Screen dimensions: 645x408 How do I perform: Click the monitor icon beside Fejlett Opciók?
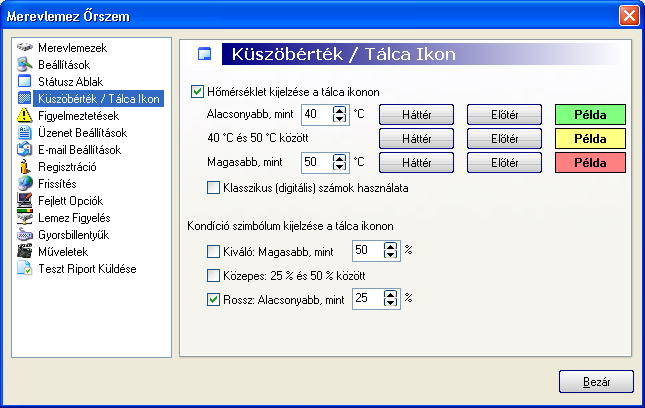click(25, 200)
